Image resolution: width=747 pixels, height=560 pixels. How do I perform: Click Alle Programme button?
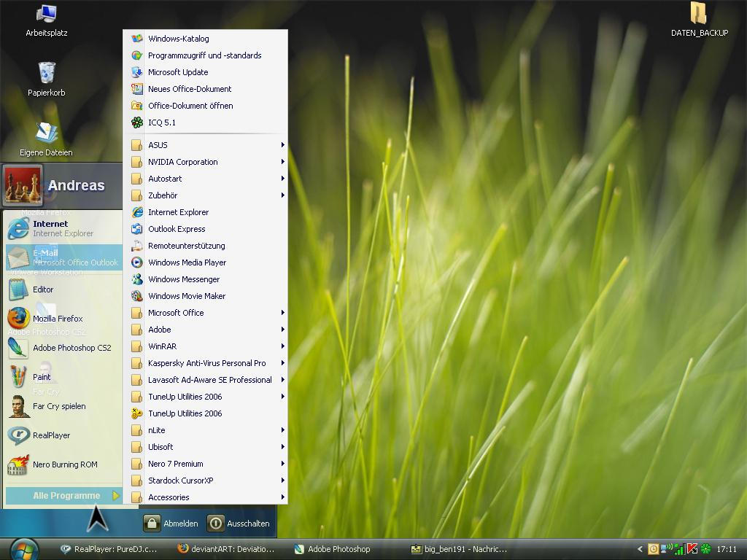(63, 496)
